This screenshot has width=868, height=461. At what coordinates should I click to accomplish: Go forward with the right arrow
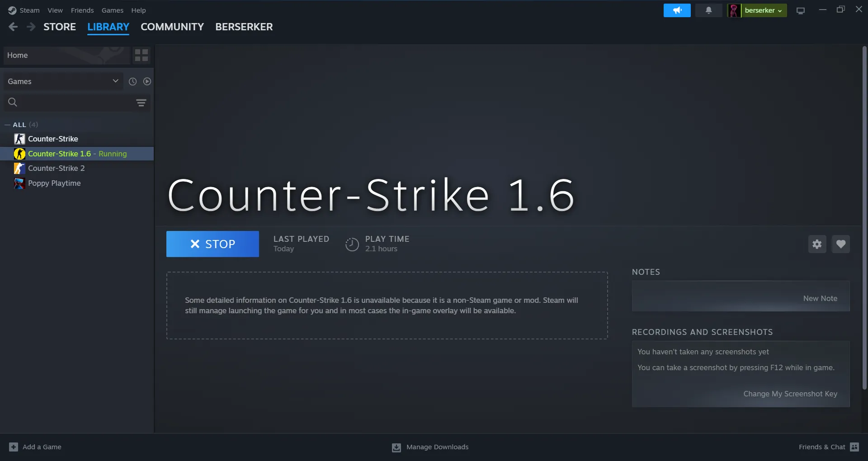(x=31, y=27)
